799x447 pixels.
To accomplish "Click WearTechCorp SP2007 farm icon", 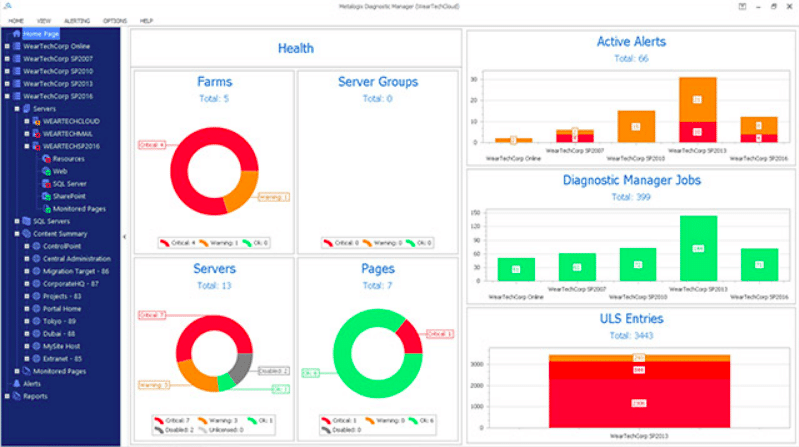I will 16,59.
